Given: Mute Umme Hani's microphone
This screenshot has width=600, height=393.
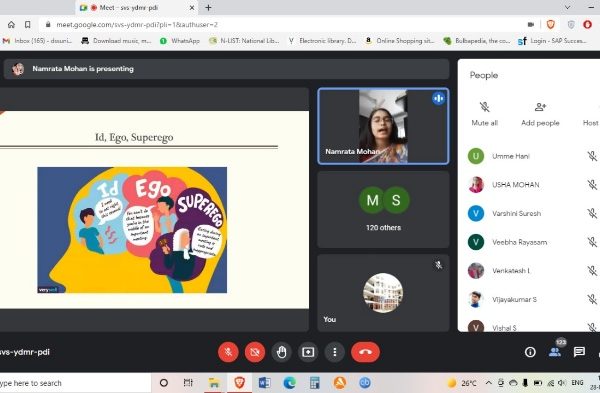Looking at the screenshot, I should pos(592,156).
